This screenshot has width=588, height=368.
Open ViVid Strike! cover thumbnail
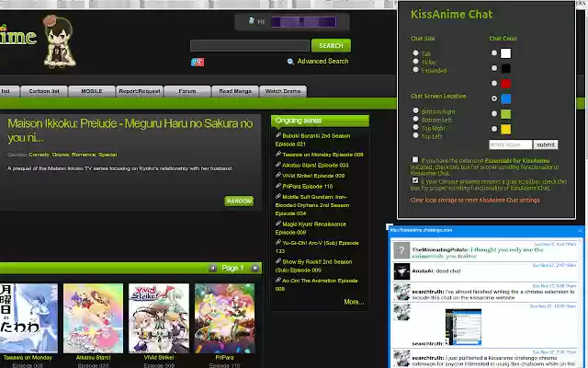[x=159, y=318]
